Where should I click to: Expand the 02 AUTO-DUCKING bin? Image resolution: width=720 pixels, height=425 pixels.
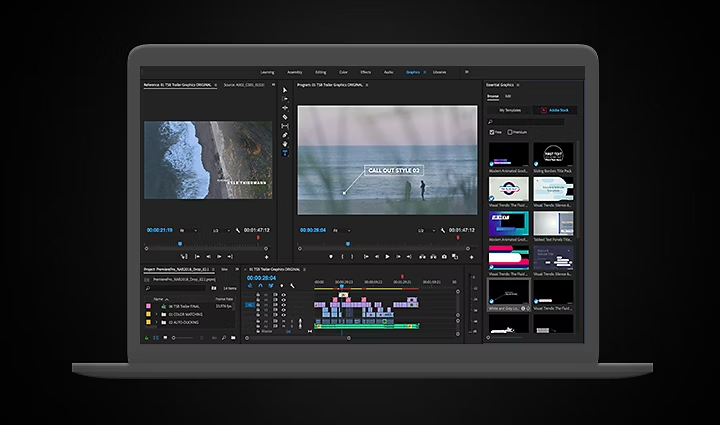tap(157, 323)
